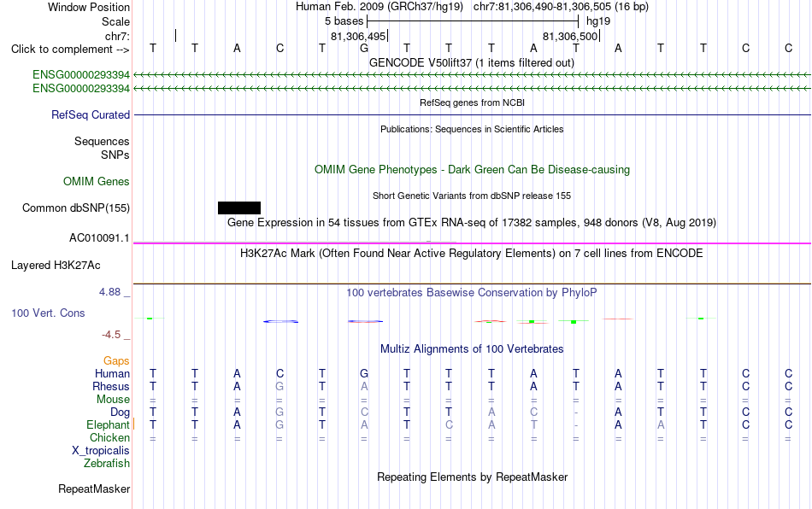Viewport: 812px width, 509px height.
Task: Open the RepeatMasker track label
Action: pos(94,489)
